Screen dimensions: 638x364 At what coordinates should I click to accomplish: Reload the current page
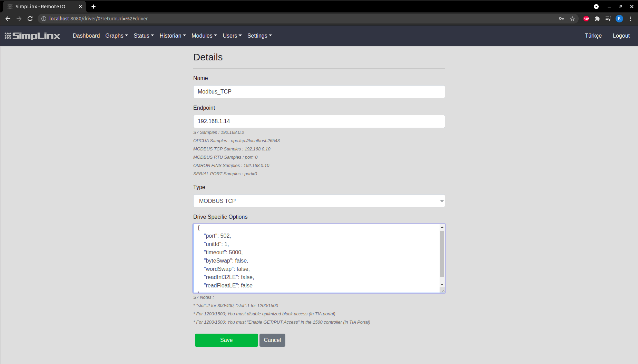click(x=30, y=19)
